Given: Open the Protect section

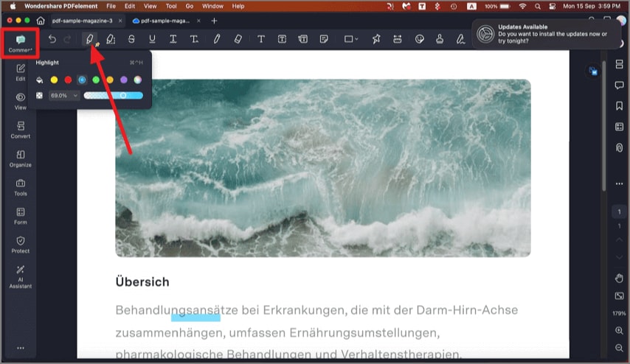Looking at the screenshot, I should pyautogui.click(x=21, y=245).
